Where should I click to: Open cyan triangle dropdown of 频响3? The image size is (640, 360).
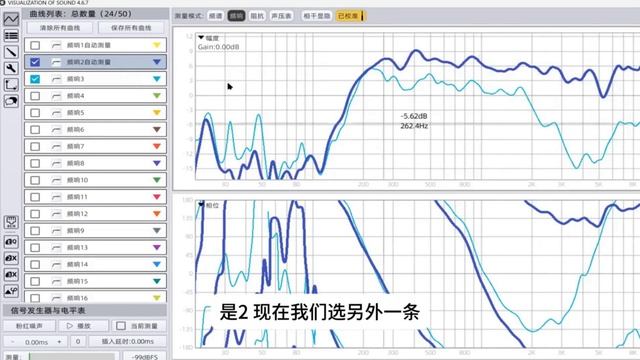pyautogui.click(x=157, y=79)
